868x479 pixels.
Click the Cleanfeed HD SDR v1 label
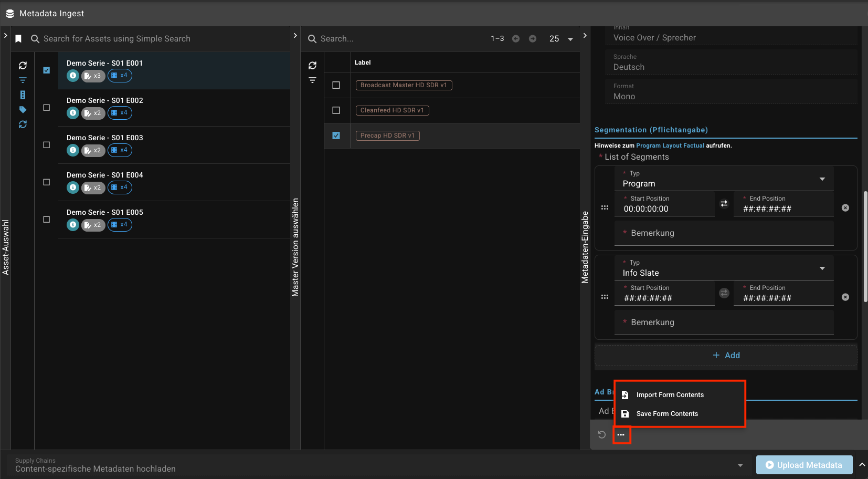point(392,110)
